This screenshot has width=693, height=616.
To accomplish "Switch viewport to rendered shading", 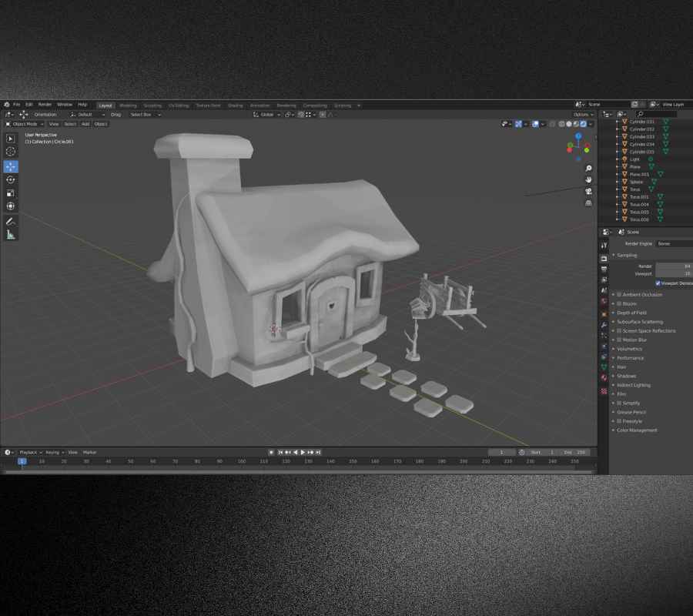I will [584, 124].
